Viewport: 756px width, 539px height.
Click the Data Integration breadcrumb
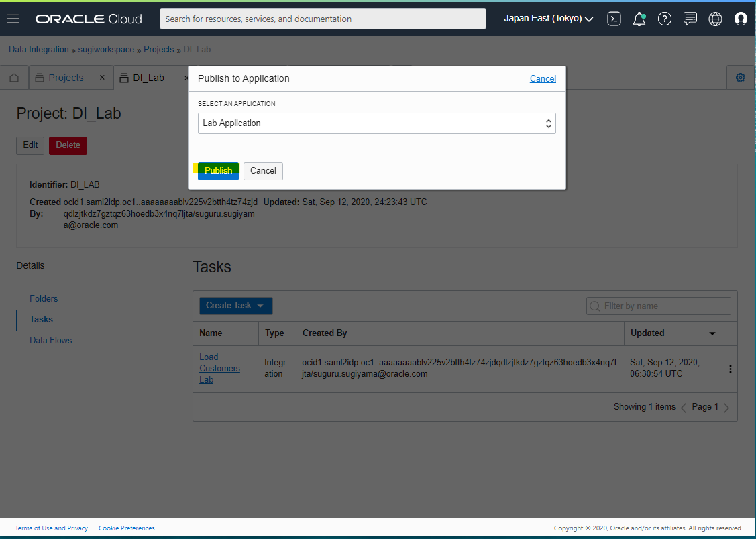(39, 49)
